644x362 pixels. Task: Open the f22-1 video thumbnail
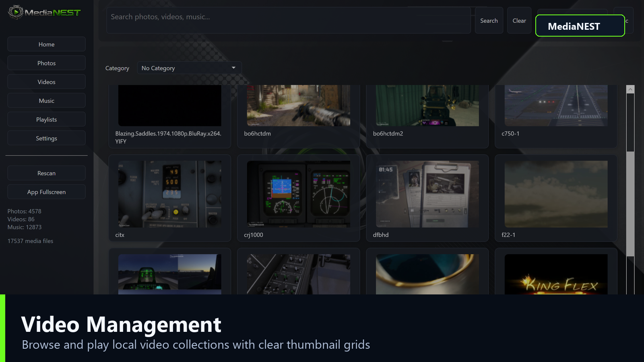pos(556,194)
